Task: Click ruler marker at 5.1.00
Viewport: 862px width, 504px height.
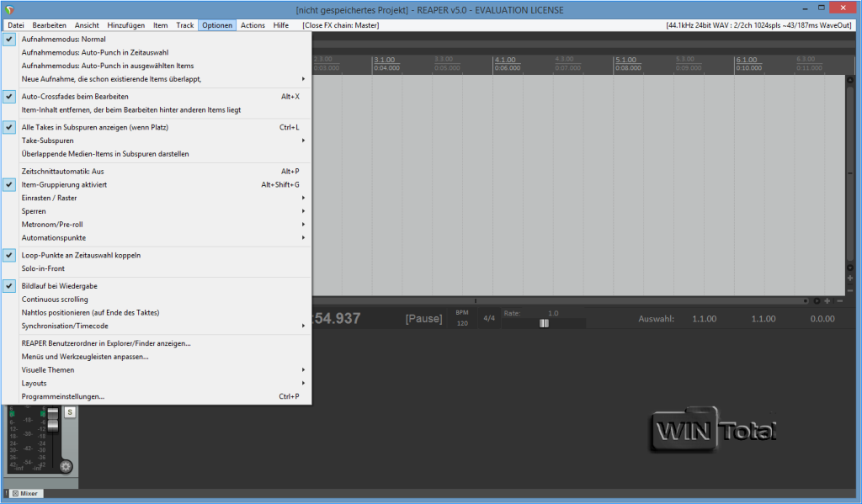Action: point(625,60)
